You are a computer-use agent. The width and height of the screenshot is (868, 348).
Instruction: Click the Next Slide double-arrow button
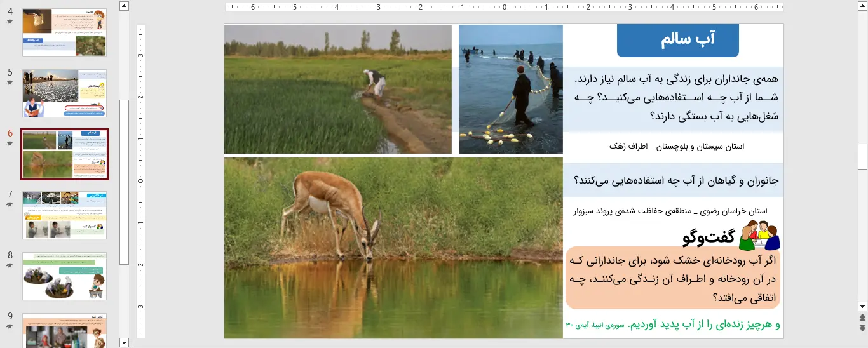[862, 328]
